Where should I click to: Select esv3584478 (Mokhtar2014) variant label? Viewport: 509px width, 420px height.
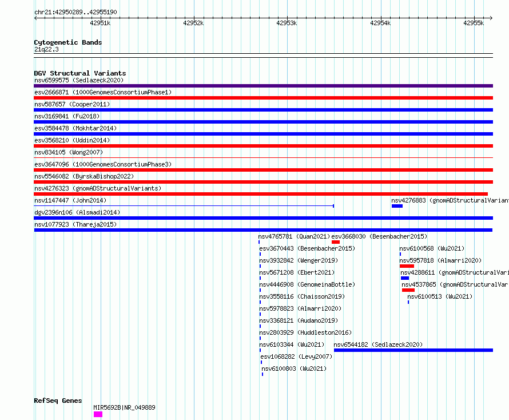pyautogui.click(x=75, y=128)
